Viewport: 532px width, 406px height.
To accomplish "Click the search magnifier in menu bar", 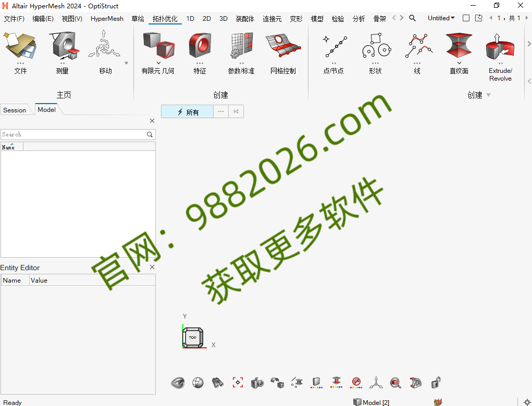I will 412,18.
